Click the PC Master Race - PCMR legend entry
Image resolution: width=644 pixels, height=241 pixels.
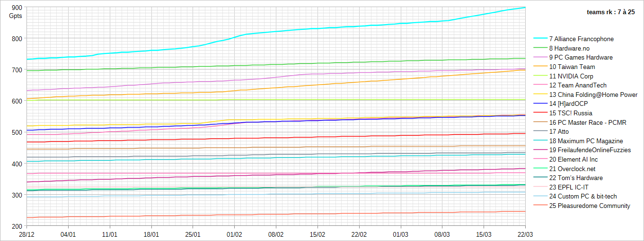click(x=588, y=122)
